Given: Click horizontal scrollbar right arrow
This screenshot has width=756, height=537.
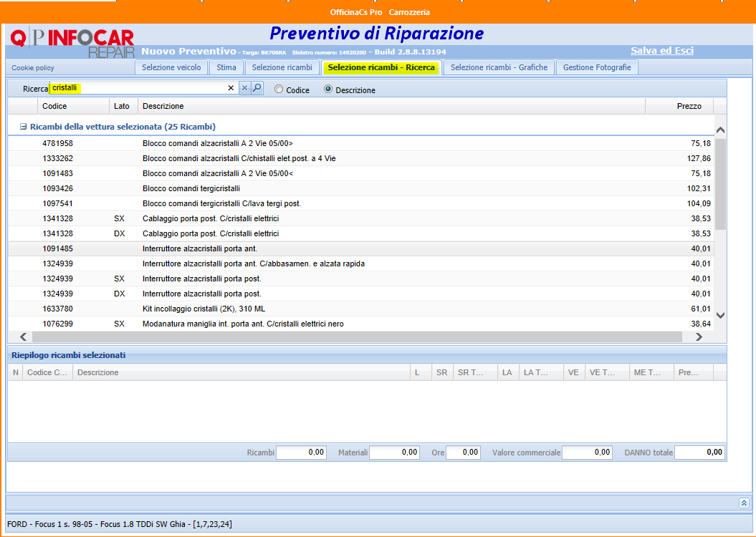Looking at the screenshot, I should (699, 337).
